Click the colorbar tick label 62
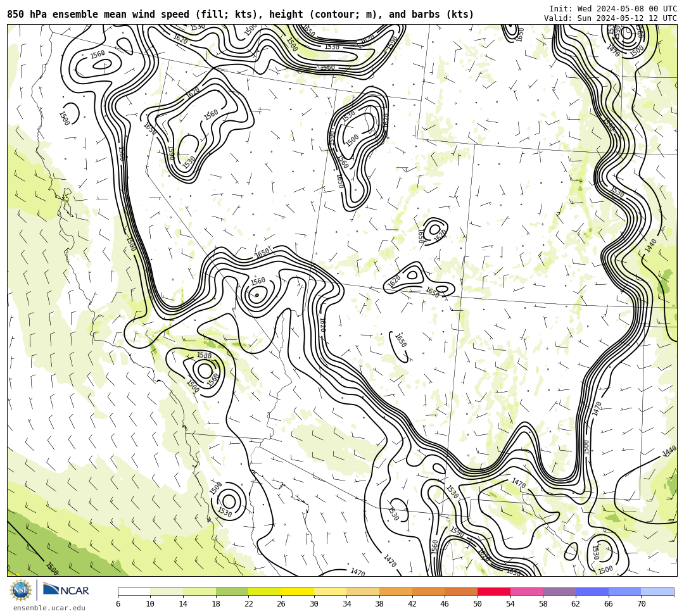Viewport: 684px width, 616px height. [x=576, y=604]
